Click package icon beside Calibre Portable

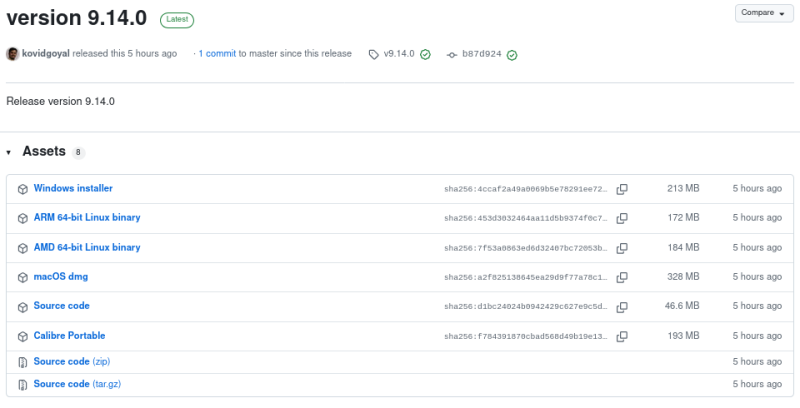pyautogui.click(x=22, y=337)
